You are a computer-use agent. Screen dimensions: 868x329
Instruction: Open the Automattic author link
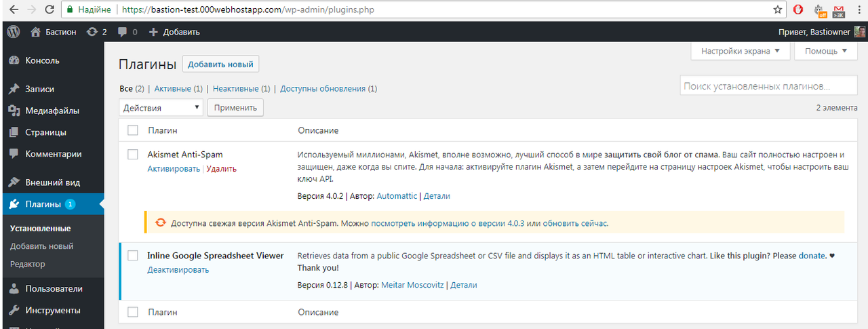[x=397, y=196]
